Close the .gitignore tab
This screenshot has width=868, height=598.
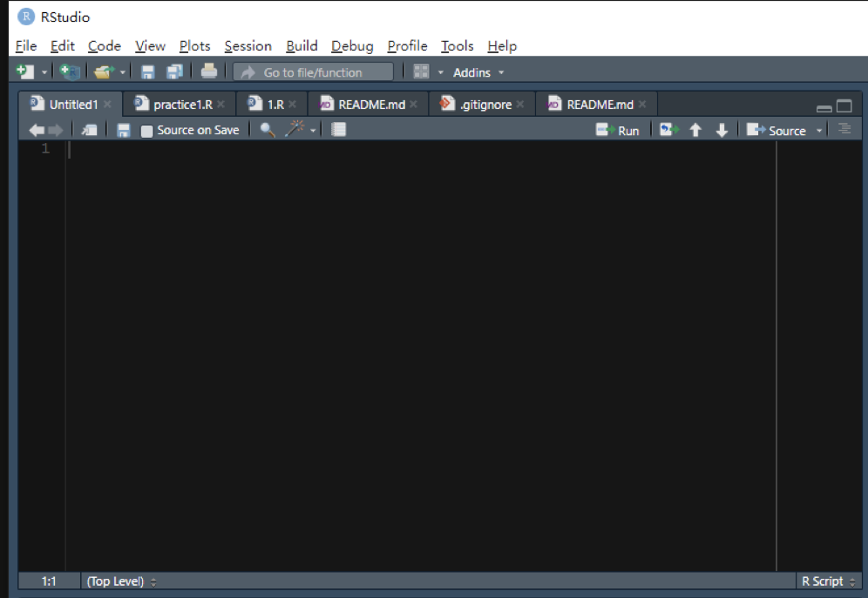(520, 105)
